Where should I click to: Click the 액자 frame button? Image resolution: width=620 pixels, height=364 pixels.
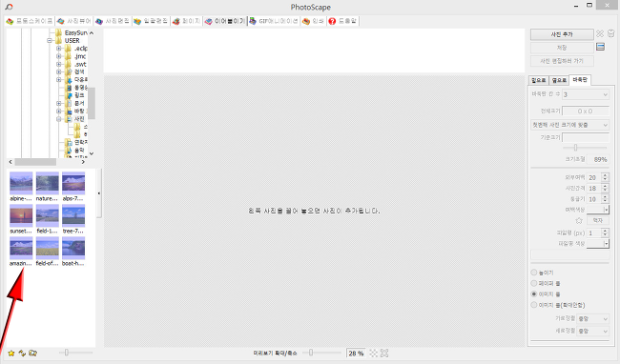[597, 221]
